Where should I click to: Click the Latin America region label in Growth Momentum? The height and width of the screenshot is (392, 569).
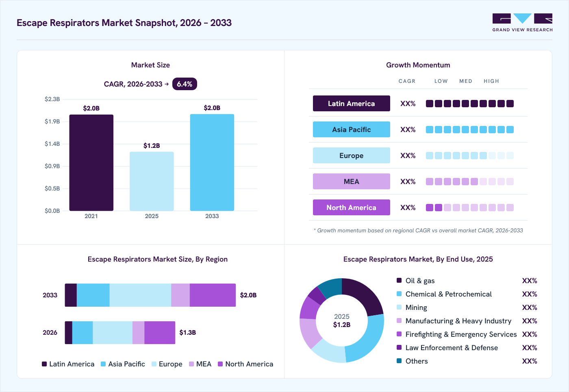coord(352,104)
